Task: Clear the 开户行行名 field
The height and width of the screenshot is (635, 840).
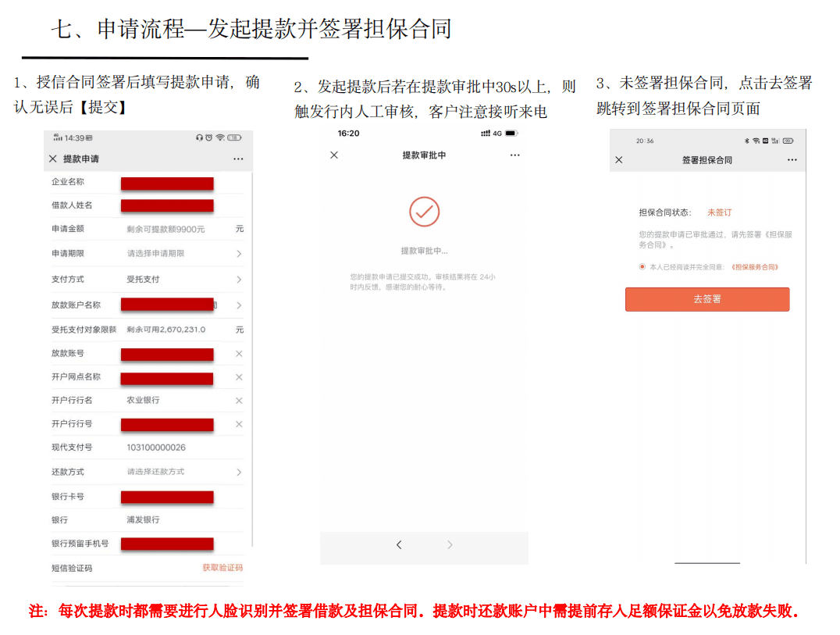Action: [x=239, y=401]
